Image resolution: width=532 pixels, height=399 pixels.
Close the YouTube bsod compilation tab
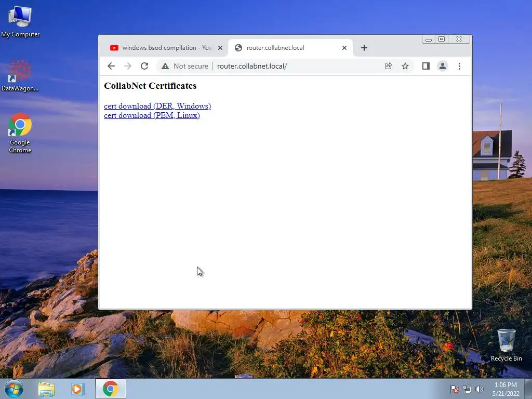(x=220, y=48)
